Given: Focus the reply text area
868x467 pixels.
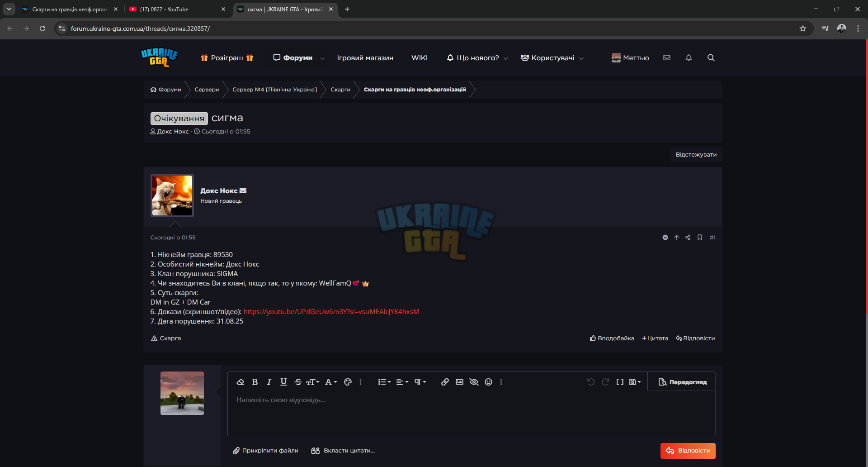Looking at the screenshot, I should click(x=471, y=413).
